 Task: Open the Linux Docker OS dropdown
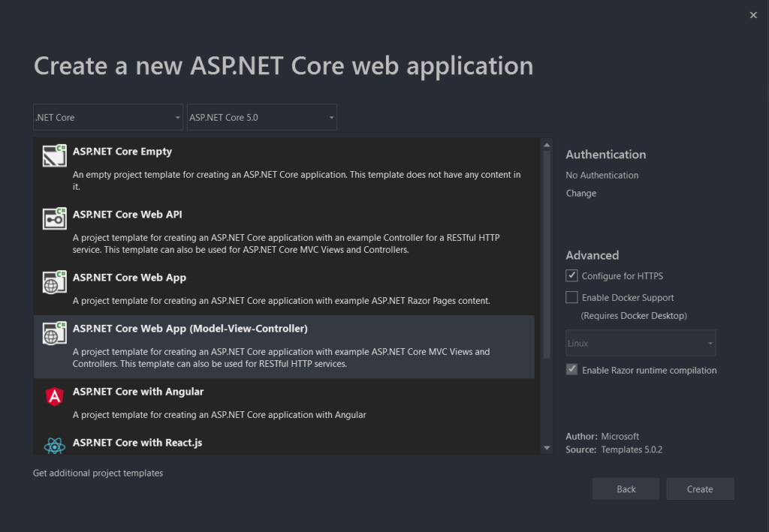640,342
